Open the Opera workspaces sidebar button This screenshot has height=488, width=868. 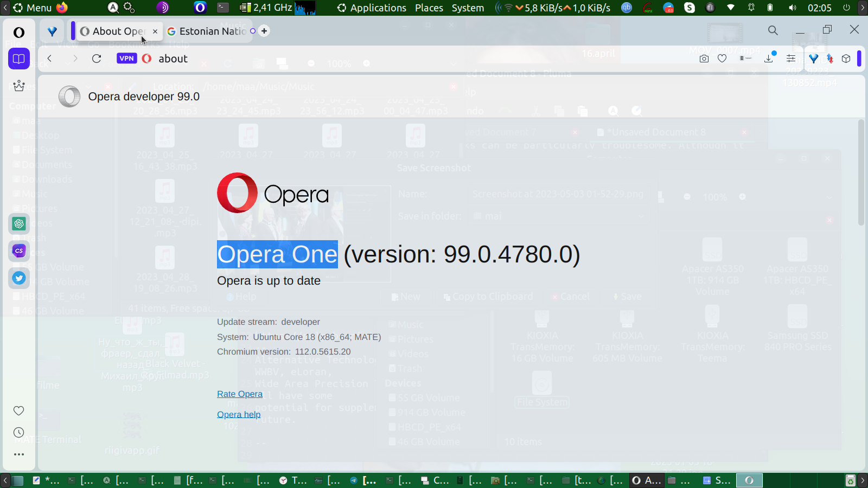coord(19,59)
